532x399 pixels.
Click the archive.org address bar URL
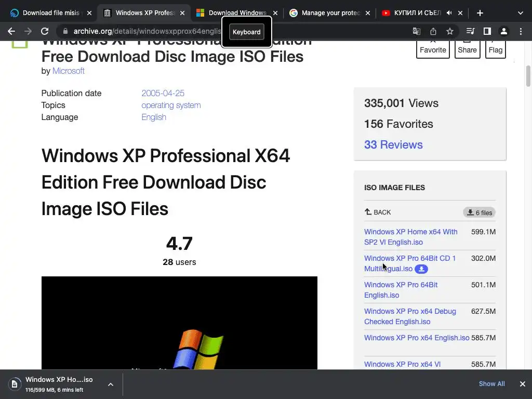pyautogui.click(x=147, y=32)
